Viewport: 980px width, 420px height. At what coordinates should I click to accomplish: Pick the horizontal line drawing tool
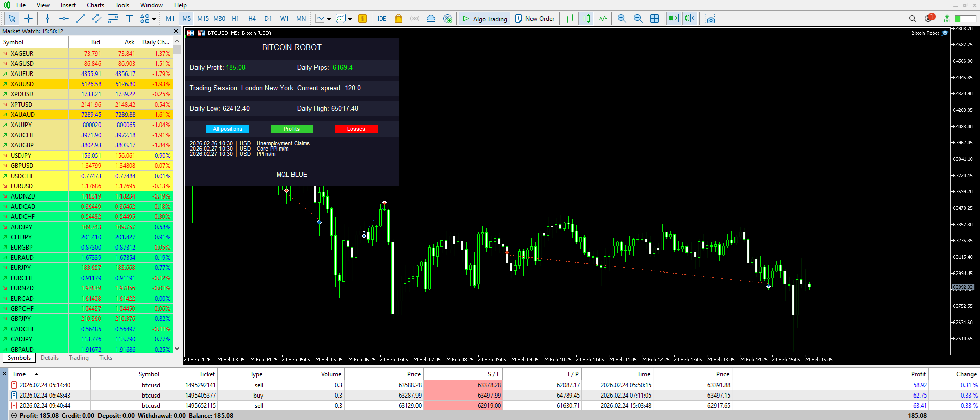[64, 19]
